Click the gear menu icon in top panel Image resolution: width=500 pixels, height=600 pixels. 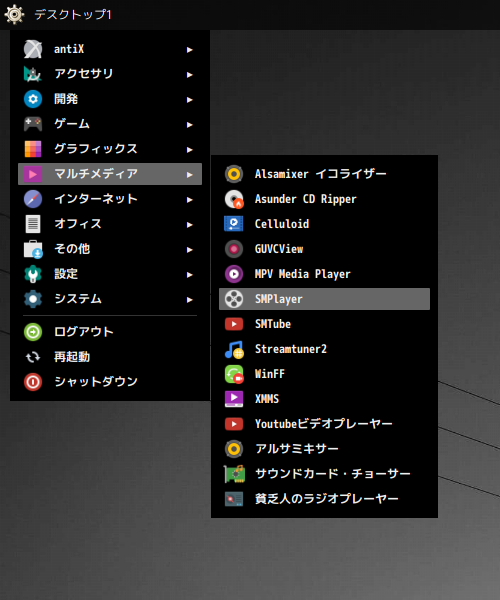[x=14, y=15]
